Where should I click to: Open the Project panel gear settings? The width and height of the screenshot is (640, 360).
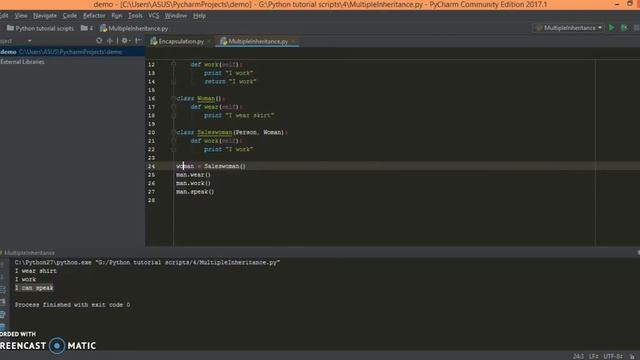tap(125, 40)
